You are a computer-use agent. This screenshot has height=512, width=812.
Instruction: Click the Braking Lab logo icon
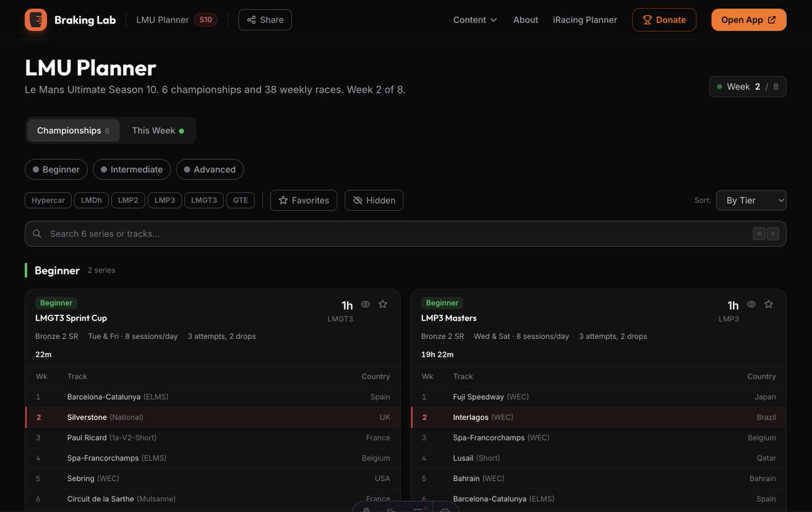(x=36, y=20)
